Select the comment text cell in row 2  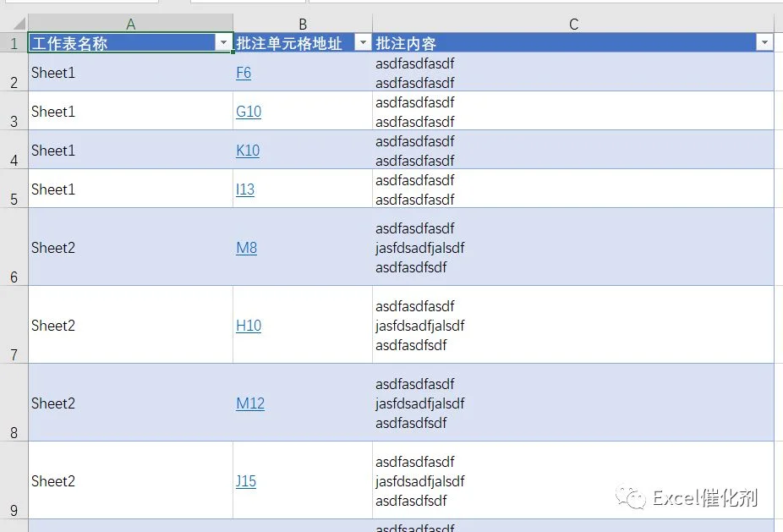click(573, 72)
